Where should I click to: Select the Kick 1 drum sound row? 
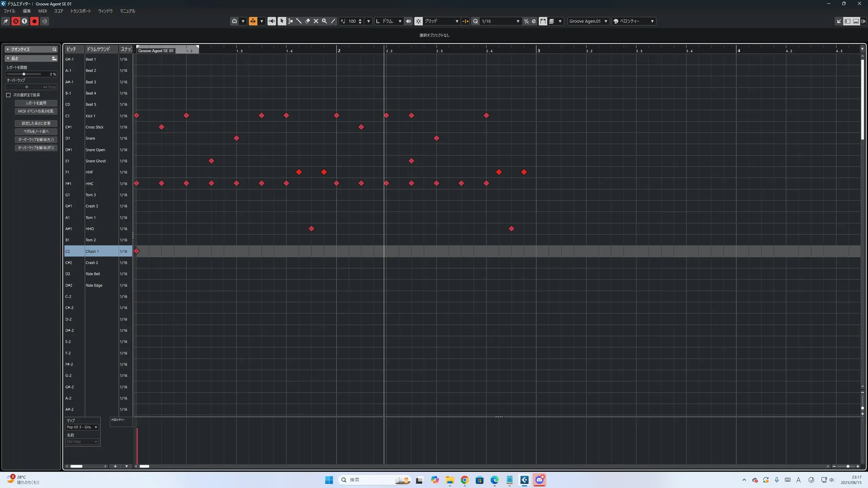(x=91, y=116)
